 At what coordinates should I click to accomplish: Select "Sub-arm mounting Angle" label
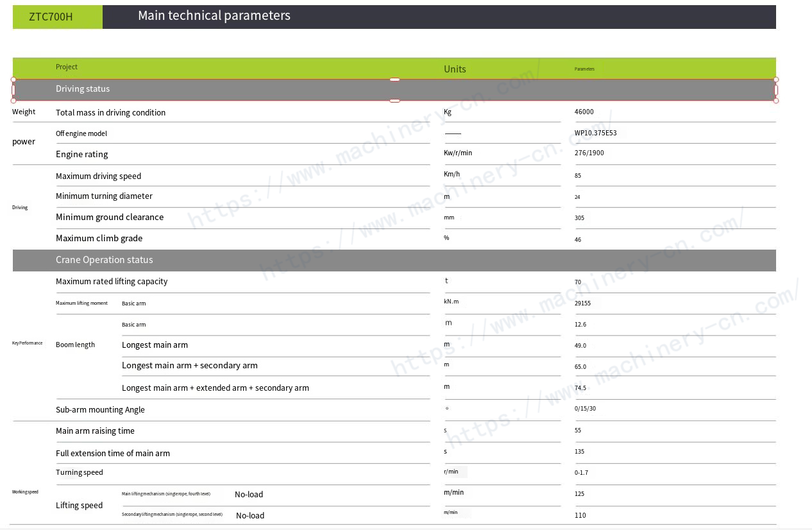click(x=100, y=409)
